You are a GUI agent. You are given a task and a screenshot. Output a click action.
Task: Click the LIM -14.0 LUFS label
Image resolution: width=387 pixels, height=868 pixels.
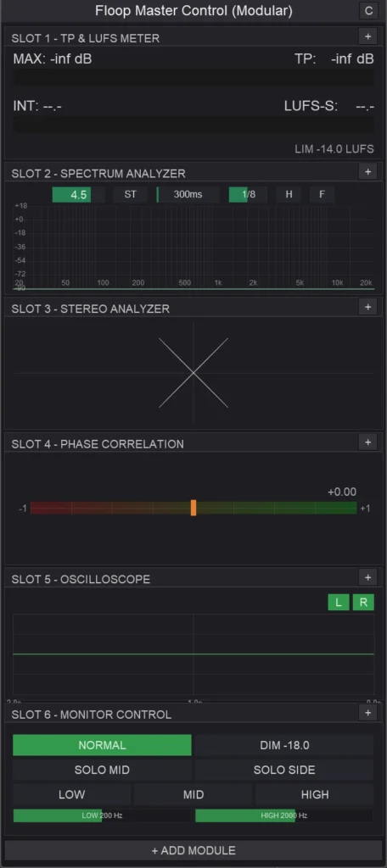pos(334,149)
